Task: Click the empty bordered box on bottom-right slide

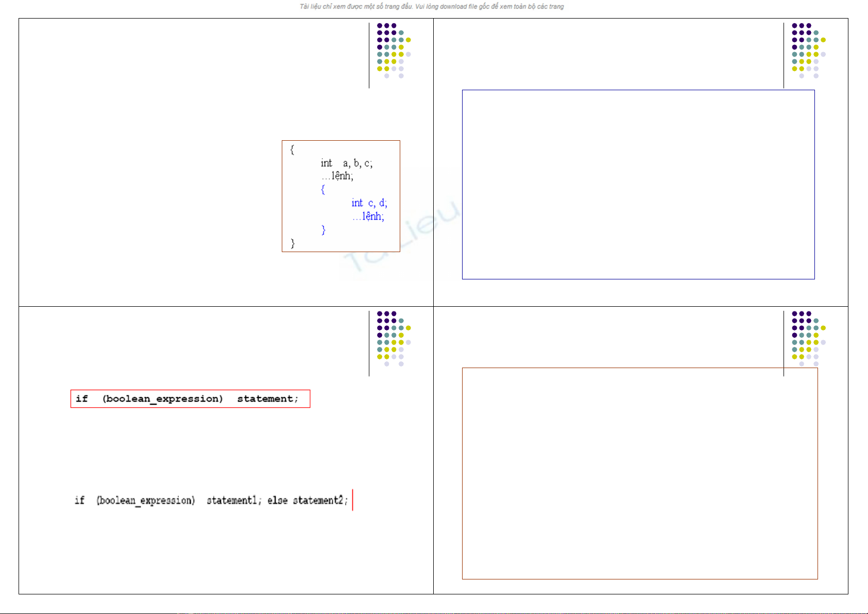Action: (x=639, y=473)
